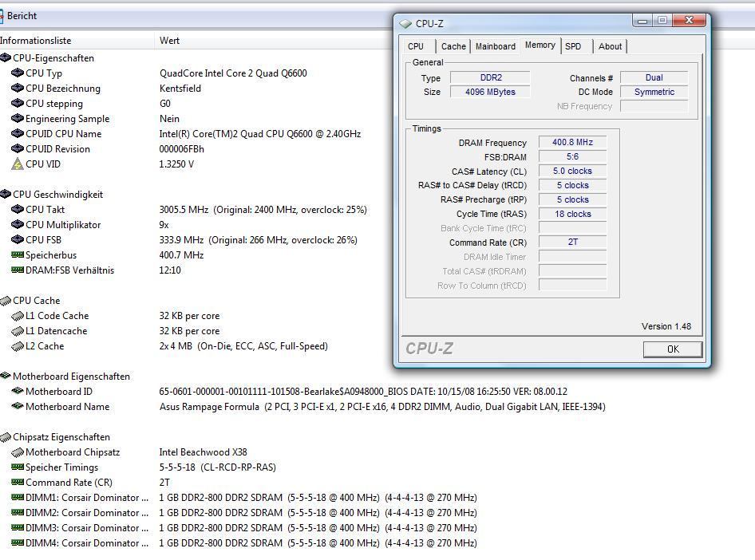The image size is (755, 560).
Task: Click the Chipsatz Eigenschaften section icon
Action: tap(6, 437)
